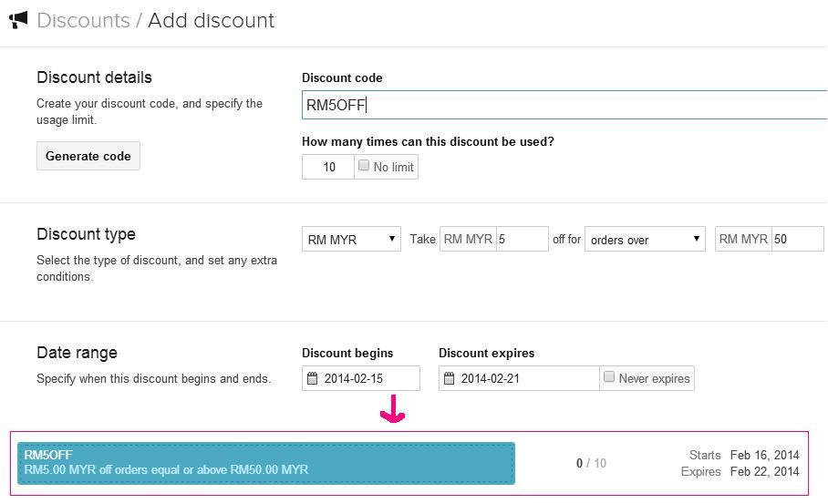Click the Take amount field showing 5
Image resolution: width=828 pixels, height=504 pixels.
(x=522, y=239)
